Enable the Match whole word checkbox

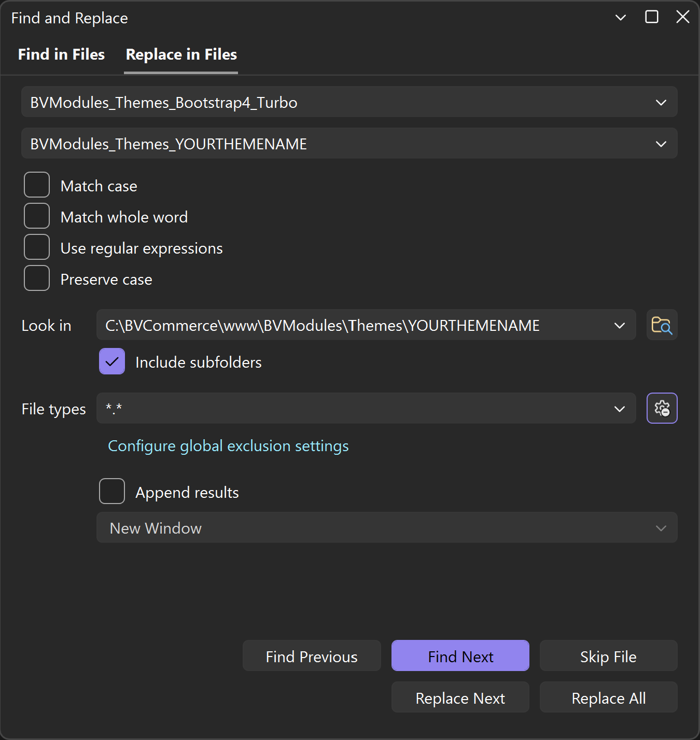click(37, 216)
